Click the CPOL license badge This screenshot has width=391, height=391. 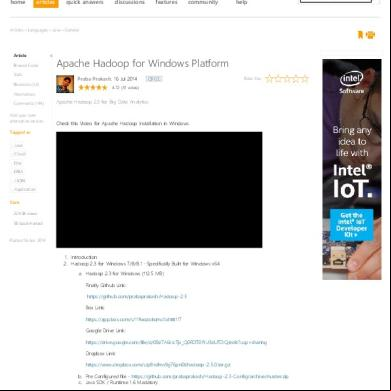pyautogui.click(x=154, y=79)
